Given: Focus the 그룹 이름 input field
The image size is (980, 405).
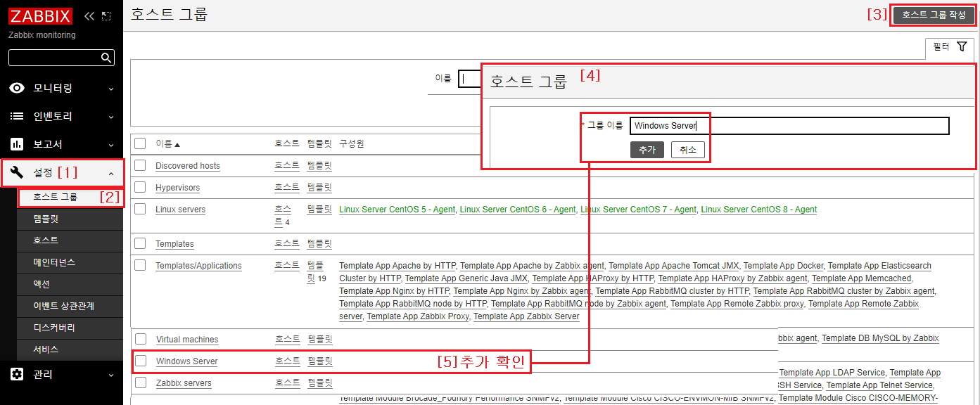Looking at the screenshot, I should point(789,126).
